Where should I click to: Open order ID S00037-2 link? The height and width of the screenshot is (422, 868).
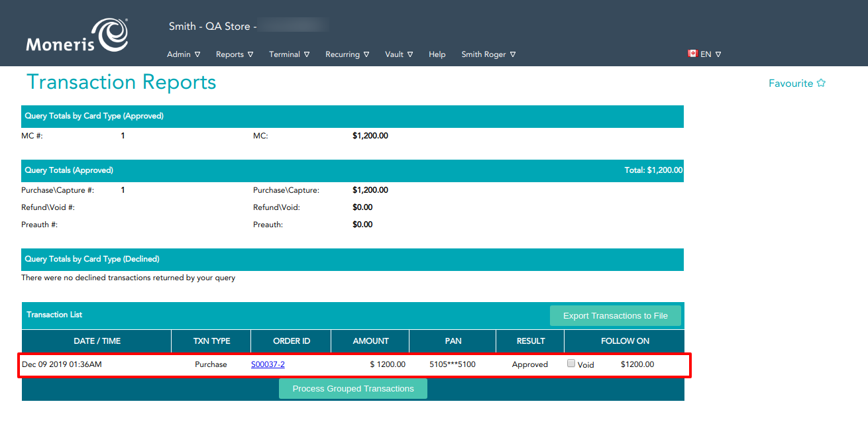pos(268,364)
